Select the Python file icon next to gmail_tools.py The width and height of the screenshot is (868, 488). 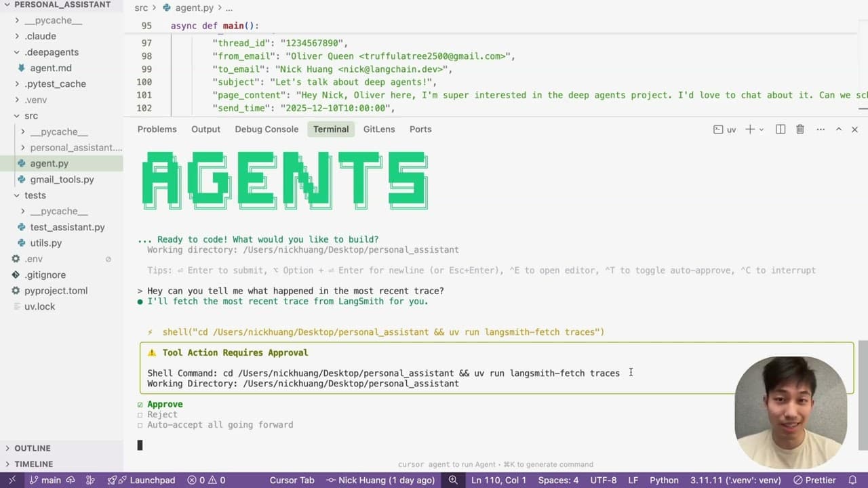(22, 179)
